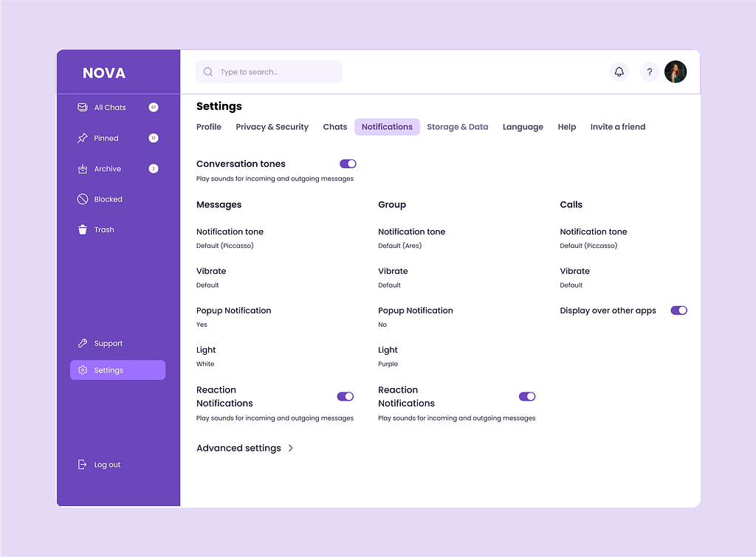Click the Blocked circle-slash icon
The width and height of the screenshot is (756, 557).
83,199
